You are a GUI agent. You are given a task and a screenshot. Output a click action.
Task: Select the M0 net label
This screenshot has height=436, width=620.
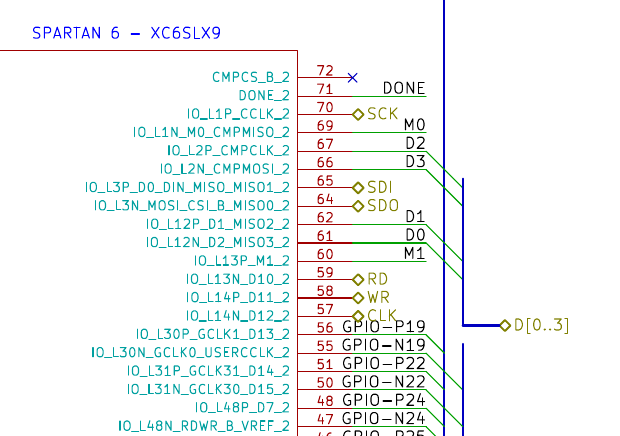[415, 125]
